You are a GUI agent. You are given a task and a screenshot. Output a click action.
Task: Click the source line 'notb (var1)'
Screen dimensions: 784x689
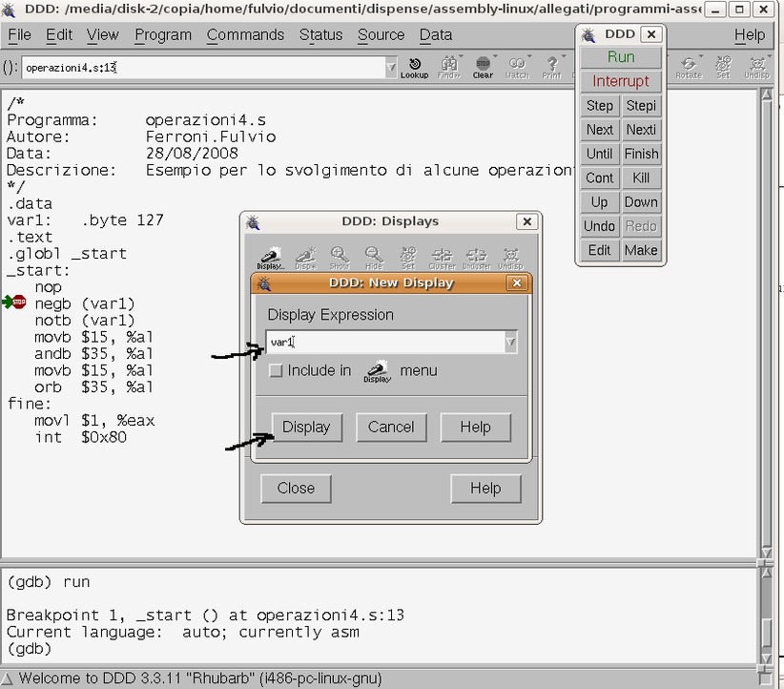pyautogui.click(x=85, y=321)
